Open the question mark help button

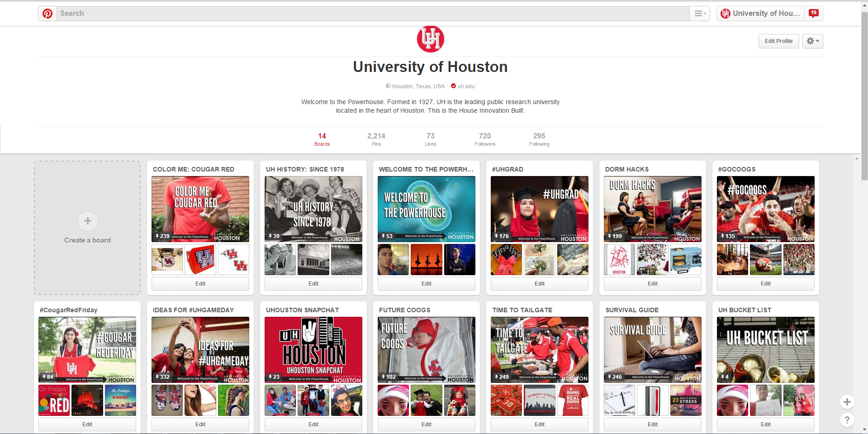click(847, 420)
